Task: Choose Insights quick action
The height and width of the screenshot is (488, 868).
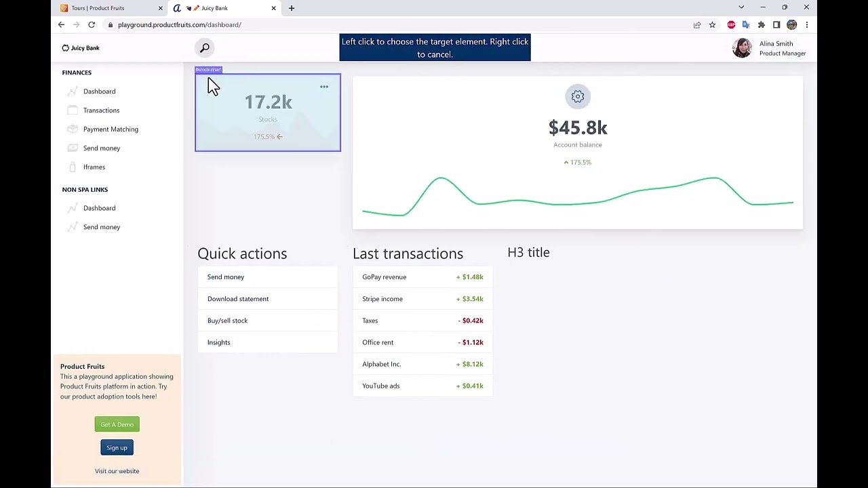Action: (268, 342)
